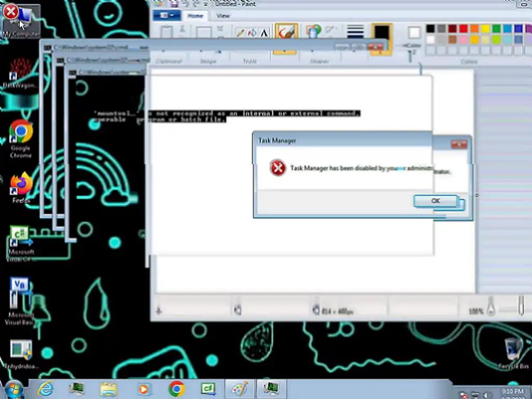Pick the black swatch in the palette

(430, 29)
